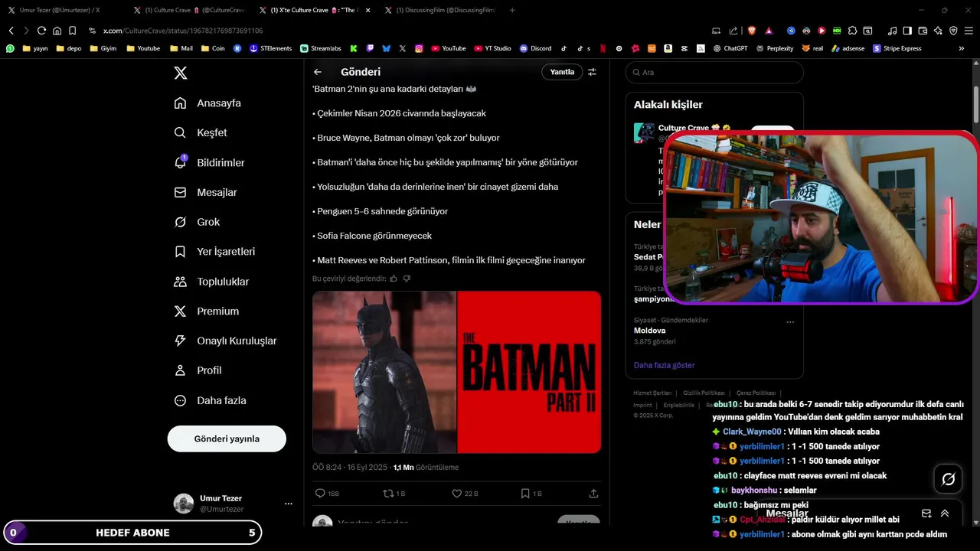Viewport: 980px width, 551px height.
Task: Open account menu dots beside Umur Tezer
Action: 289,504
